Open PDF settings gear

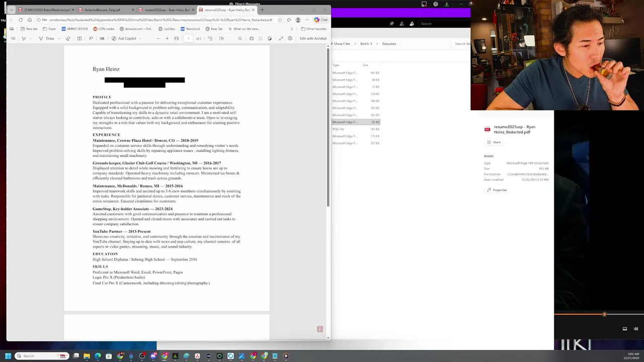[x=290, y=38]
